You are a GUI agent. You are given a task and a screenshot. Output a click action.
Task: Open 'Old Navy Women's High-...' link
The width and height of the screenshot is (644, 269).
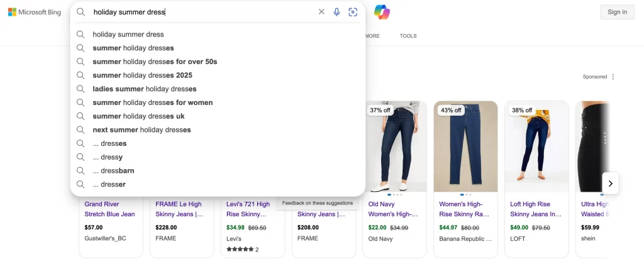point(393,209)
